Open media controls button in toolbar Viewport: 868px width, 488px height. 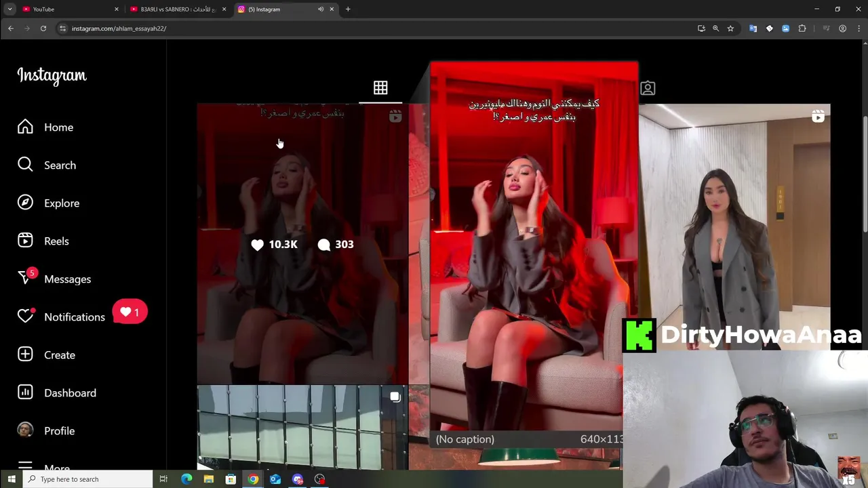tap(826, 28)
